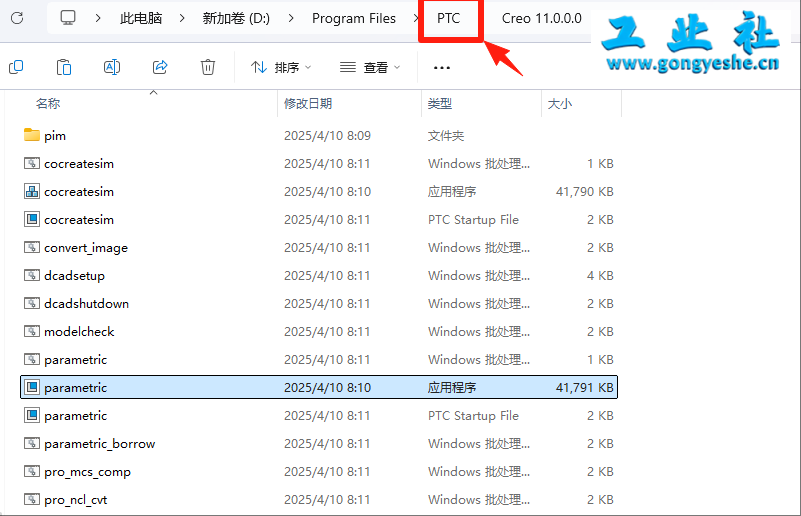Expand chevron after 此电脑 breadcrumb

click(x=182, y=18)
